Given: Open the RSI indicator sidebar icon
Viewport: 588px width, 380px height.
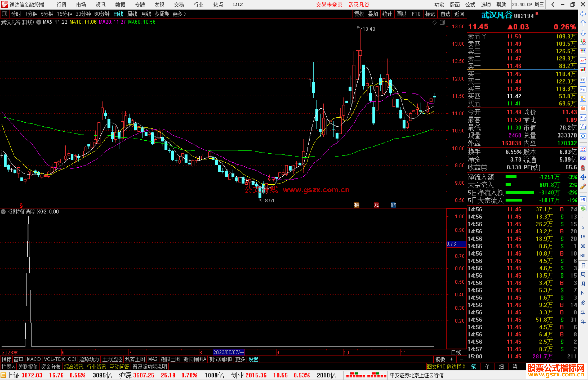Looking at the screenshot, I should coord(583,158).
